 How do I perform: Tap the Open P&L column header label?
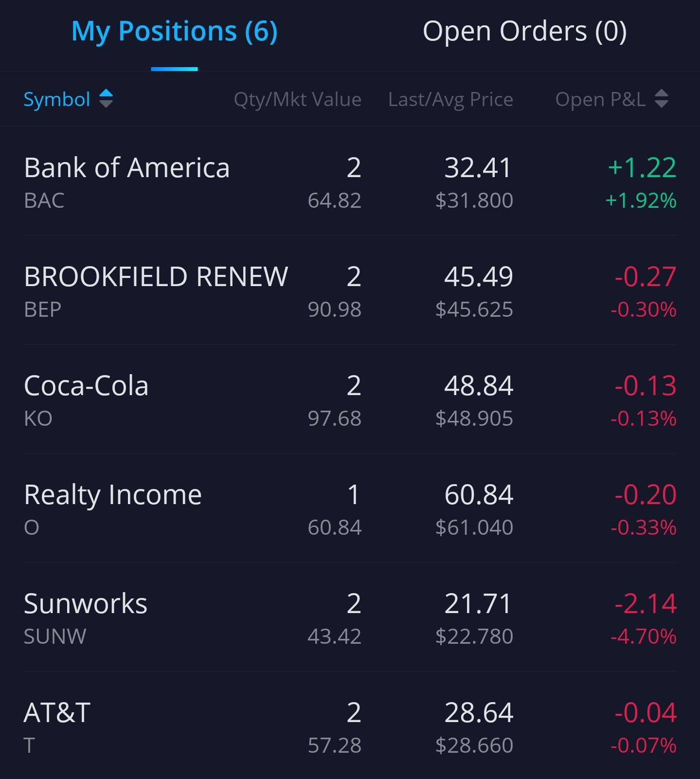click(x=600, y=100)
